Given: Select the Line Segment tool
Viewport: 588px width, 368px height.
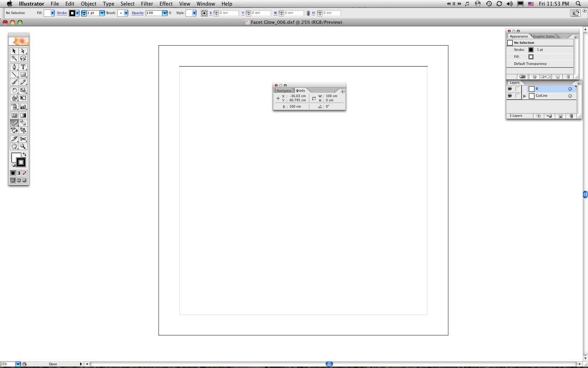Looking at the screenshot, I should [x=14, y=75].
